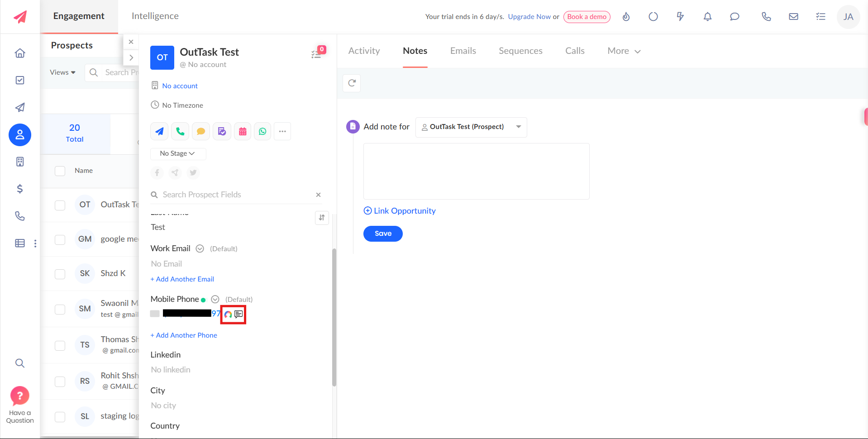Open the Intelligence top tab
868x439 pixels.
tap(155, 16)
